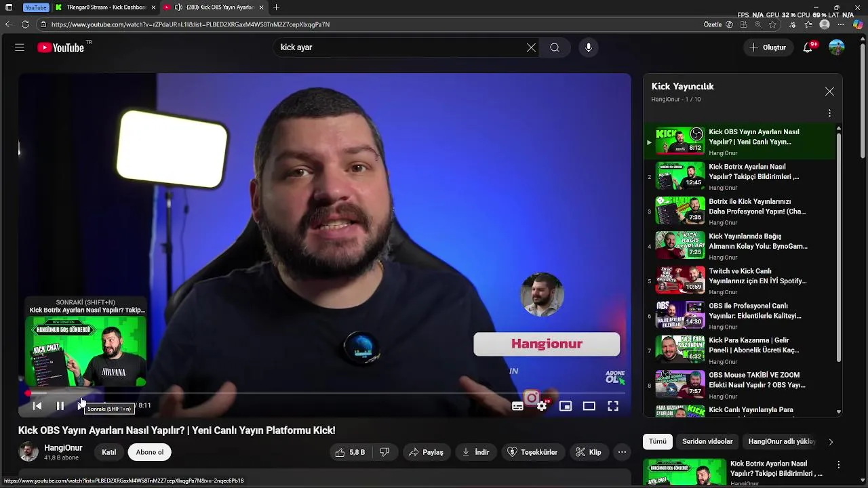Toggle theater mode
The height and width of the screenshot is (488, 868).
point(589,406)
